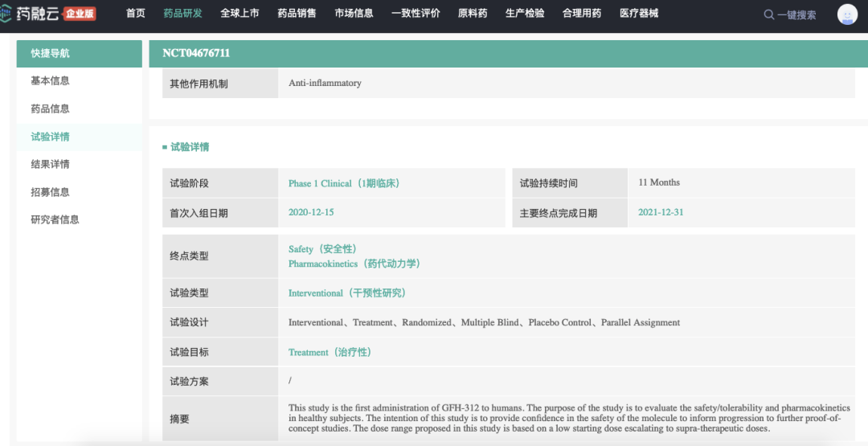This screenshot has width=868, height=446.
Task: Jump to 基本信息 in quick navigation
Action: coord(50,81)
